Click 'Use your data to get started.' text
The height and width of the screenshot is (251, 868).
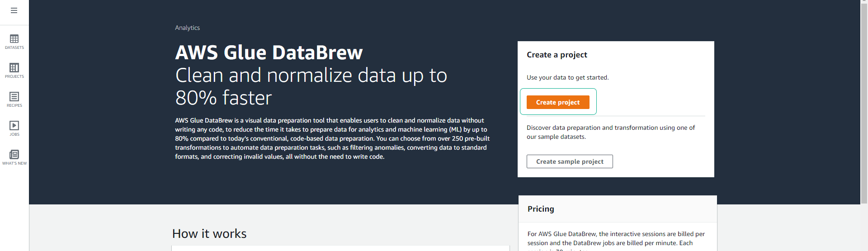568,77
